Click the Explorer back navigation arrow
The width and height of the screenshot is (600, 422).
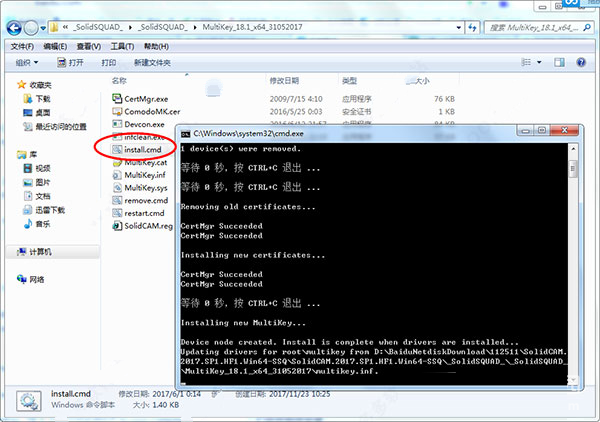tap(14, 28)
